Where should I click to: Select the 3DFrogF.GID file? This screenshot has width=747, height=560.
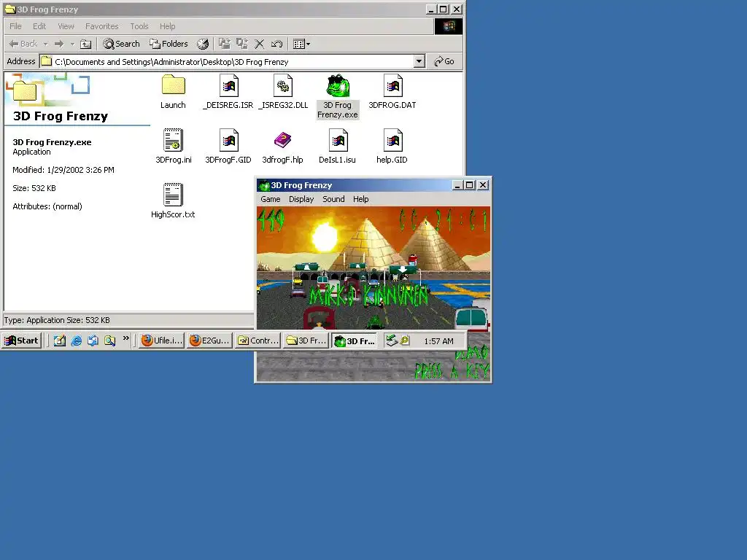[x=228, y=146]
